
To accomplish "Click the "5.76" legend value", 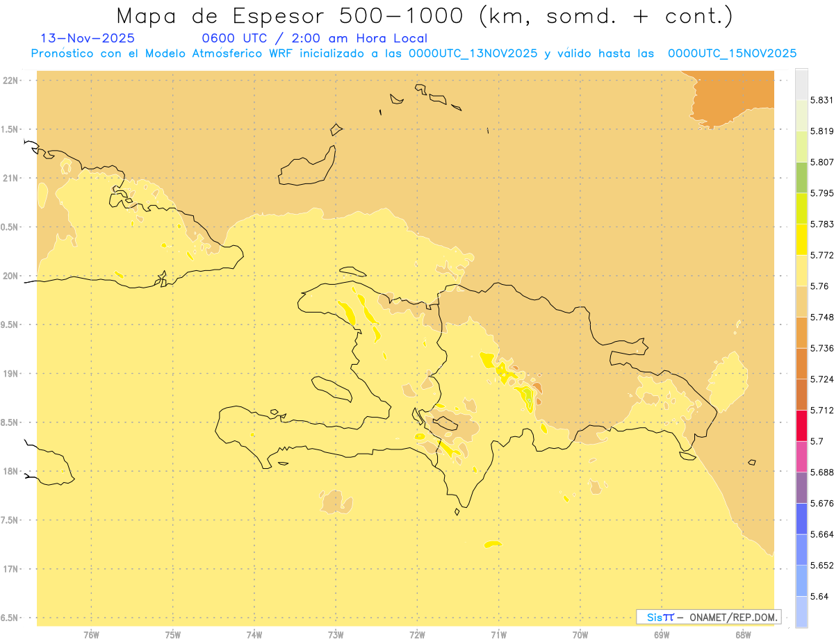I will [819, 286].
